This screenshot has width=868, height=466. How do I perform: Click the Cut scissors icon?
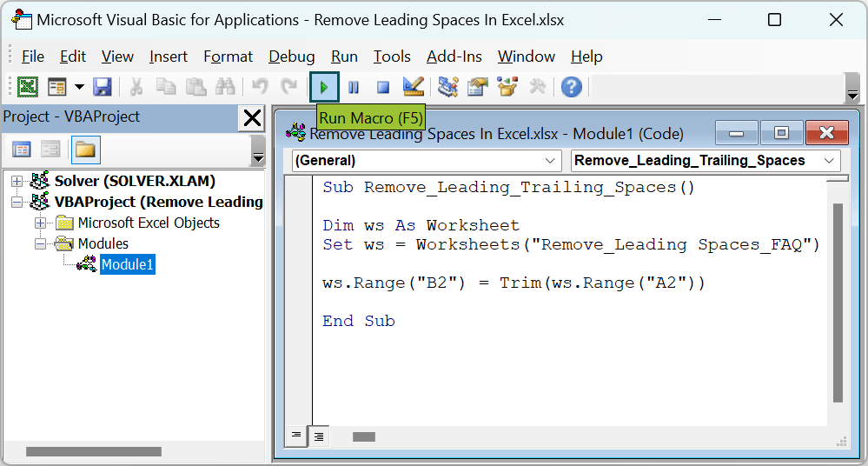click(x=136, y=87)
